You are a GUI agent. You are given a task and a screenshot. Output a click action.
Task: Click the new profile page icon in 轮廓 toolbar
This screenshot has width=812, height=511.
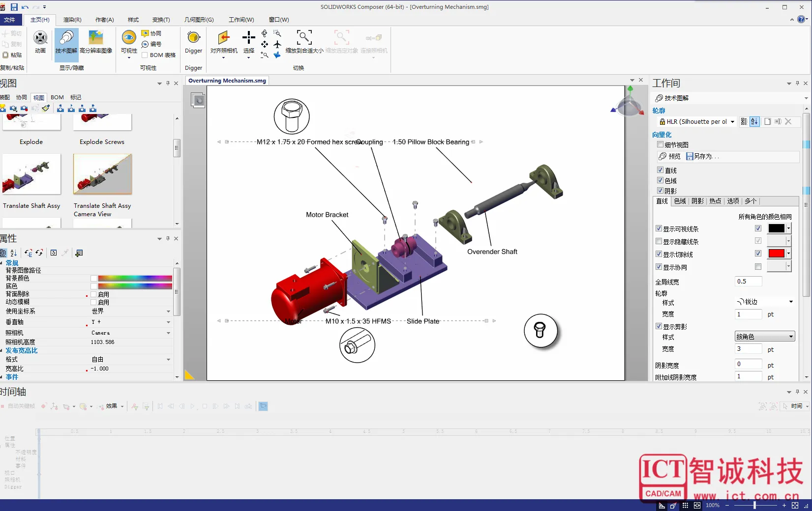[767, 121]
